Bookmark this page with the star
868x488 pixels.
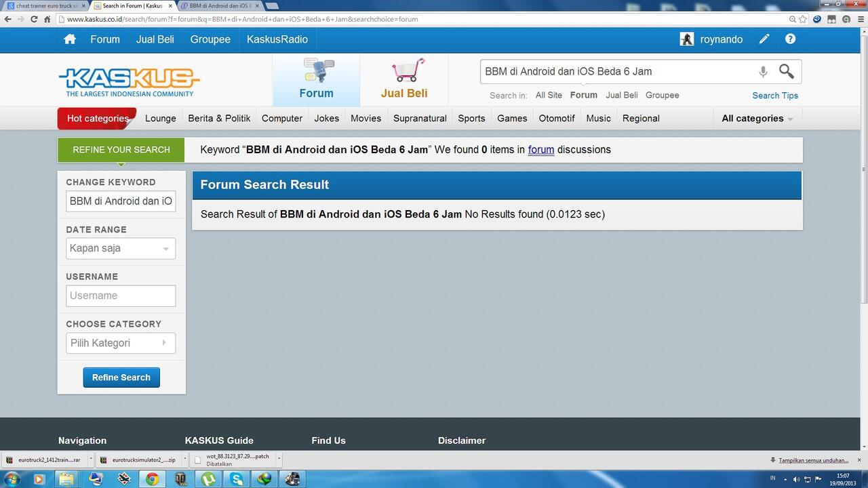[x=803, y=19]
